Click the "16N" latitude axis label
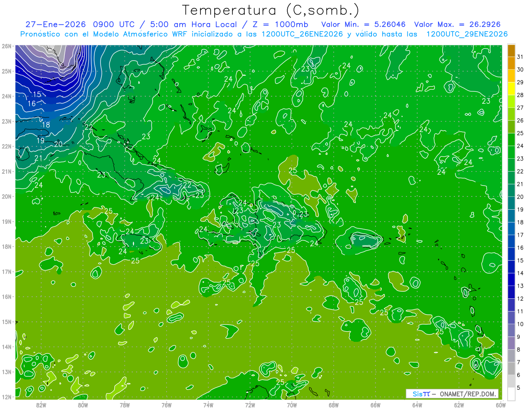The image size is (532, 411). [6, 297]
